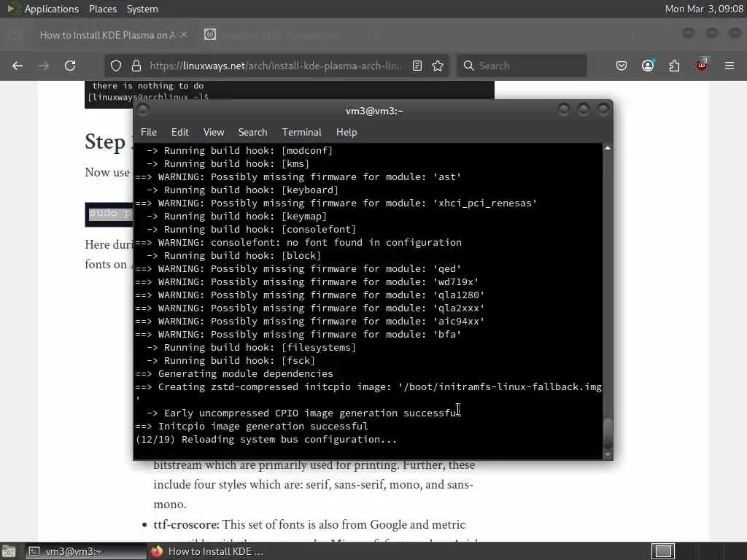Click the terminal title vm3@vm3:~
Image resolution: width=747 pixels, height=560 pixels.
[374, 111]
